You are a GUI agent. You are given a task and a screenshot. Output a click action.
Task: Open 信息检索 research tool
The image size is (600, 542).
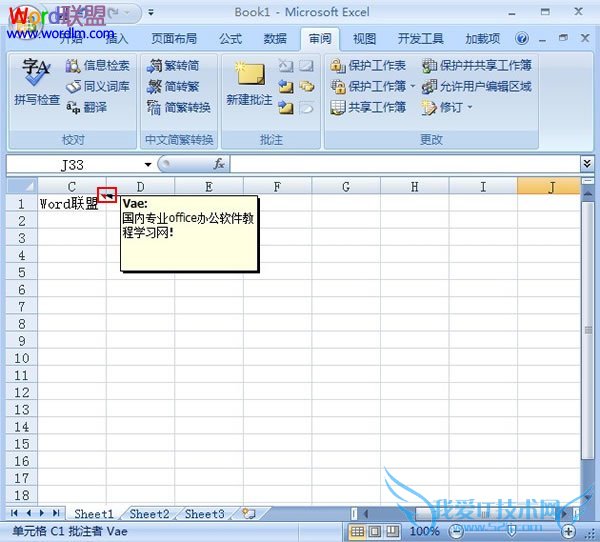(x=98, y=65)
